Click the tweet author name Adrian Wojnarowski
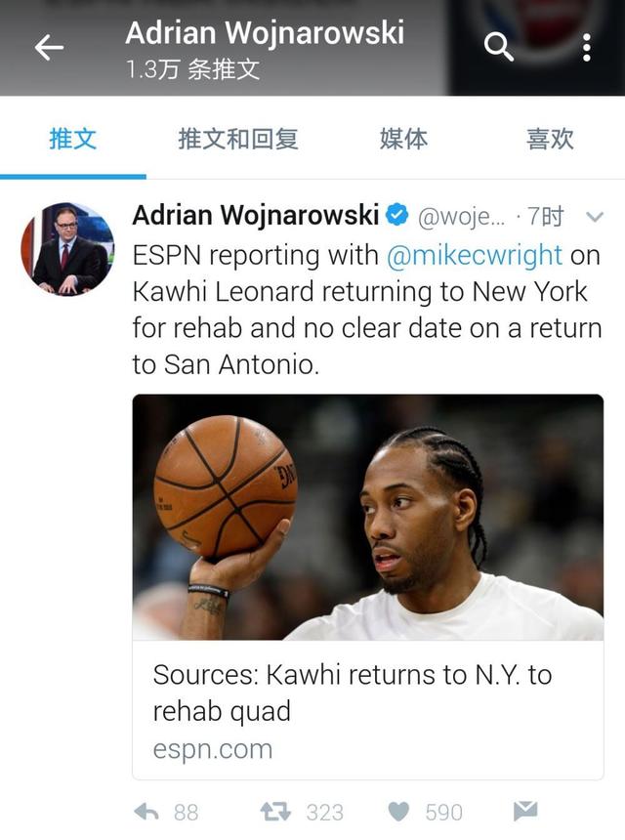 (x=256, y=215)
